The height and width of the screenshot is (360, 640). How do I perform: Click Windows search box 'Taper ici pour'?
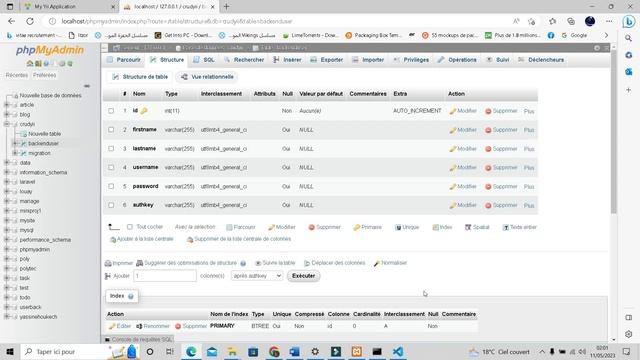tap(64, 351)
